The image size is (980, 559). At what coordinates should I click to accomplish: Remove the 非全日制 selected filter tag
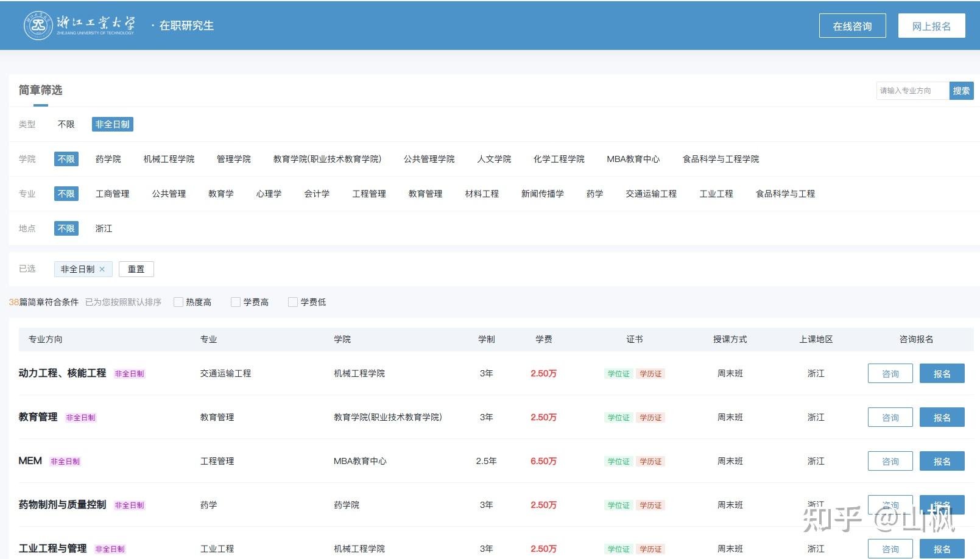[102, 269]
